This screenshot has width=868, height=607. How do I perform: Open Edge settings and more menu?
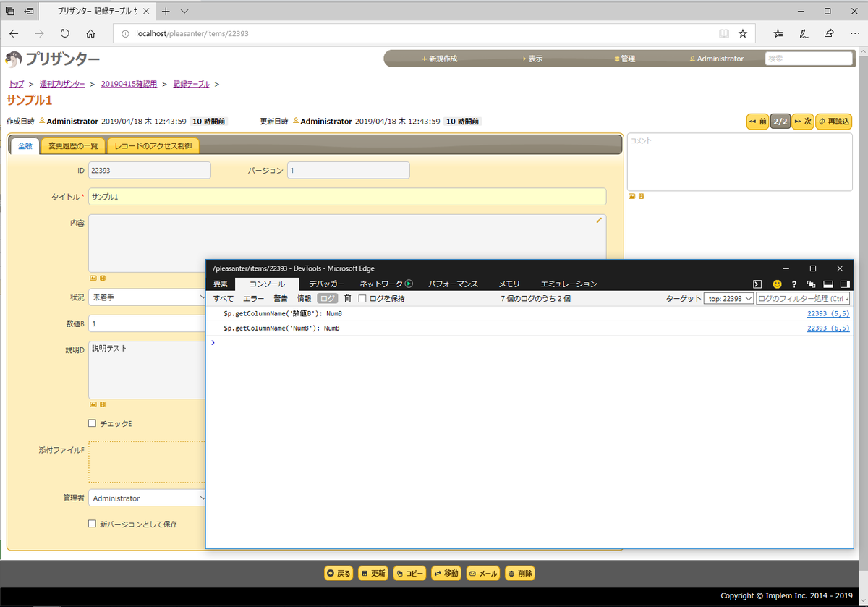[x=854, y=33]
